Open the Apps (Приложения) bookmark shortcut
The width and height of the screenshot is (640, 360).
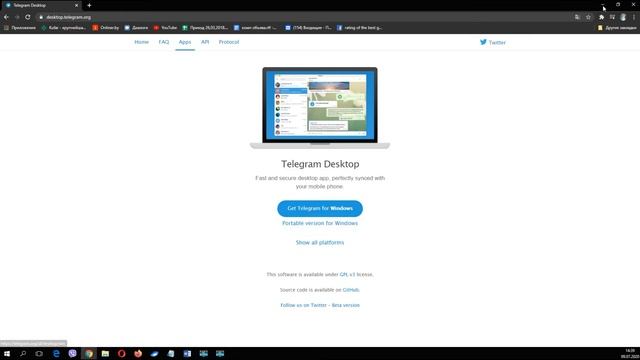click(x=20, y=28)
